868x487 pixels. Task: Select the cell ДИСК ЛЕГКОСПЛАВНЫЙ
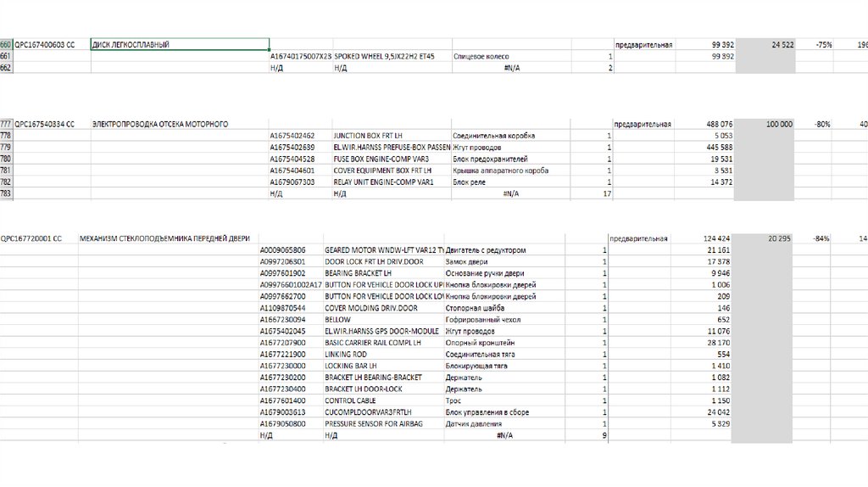180,44
